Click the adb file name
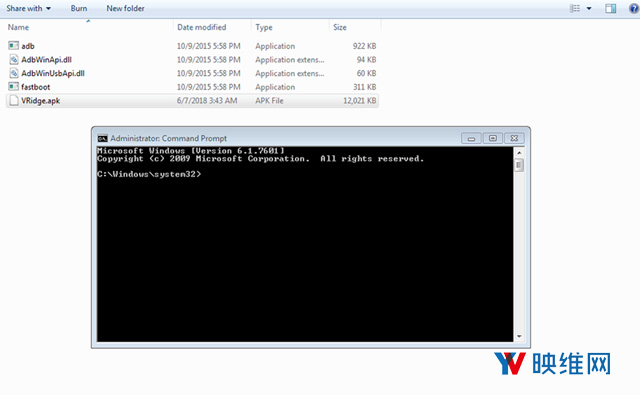 [x=28, y=46]
